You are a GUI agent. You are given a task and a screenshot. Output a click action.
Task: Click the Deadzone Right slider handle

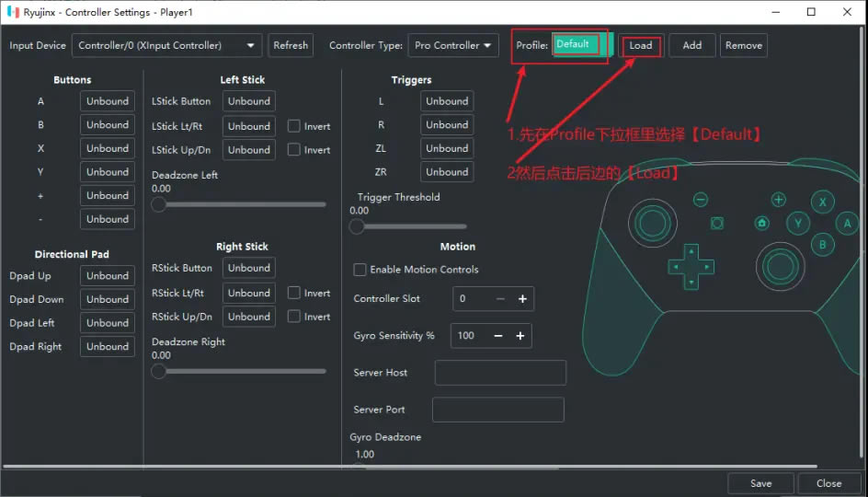pos(159,371)
